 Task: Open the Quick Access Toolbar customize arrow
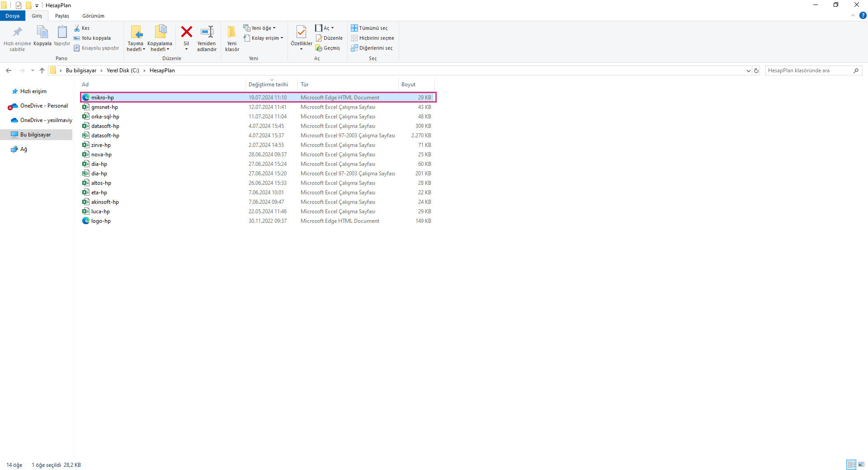pos(37,5)
